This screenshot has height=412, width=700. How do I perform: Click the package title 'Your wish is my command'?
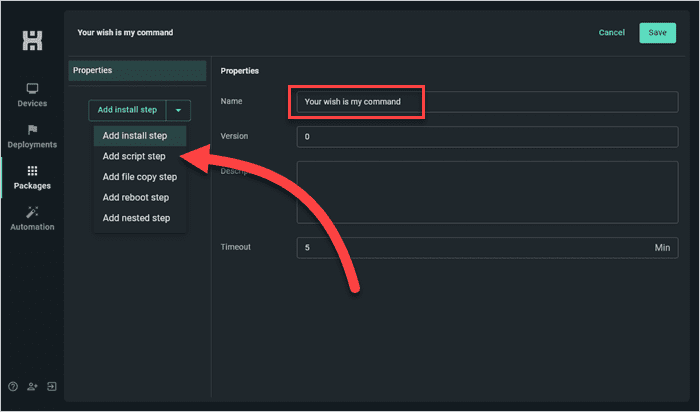click(125, 33)
